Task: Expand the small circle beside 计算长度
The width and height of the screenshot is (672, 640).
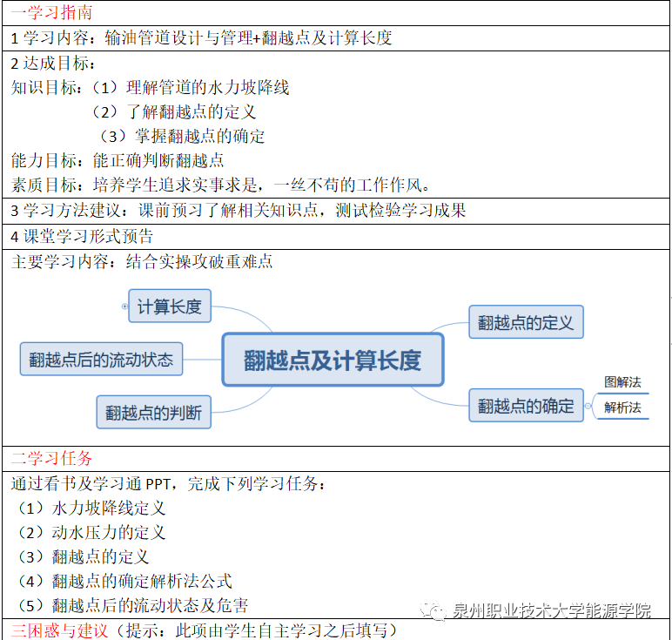Action: click(x=124, y=307)
